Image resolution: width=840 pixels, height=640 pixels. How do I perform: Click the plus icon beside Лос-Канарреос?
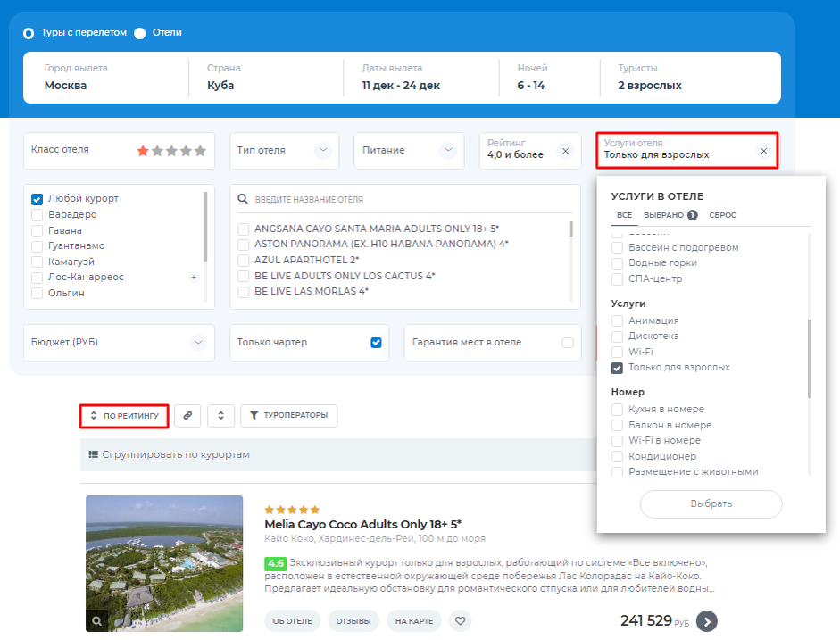[194, 278]
